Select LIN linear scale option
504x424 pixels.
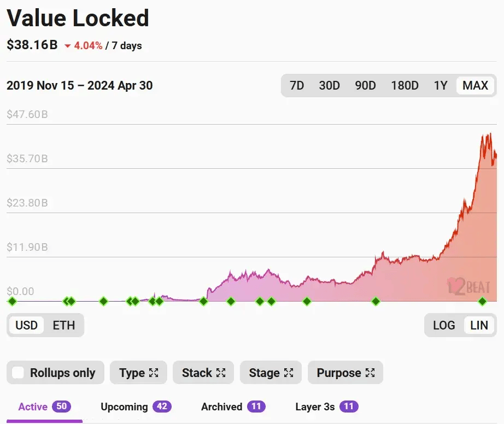point(479,326)
